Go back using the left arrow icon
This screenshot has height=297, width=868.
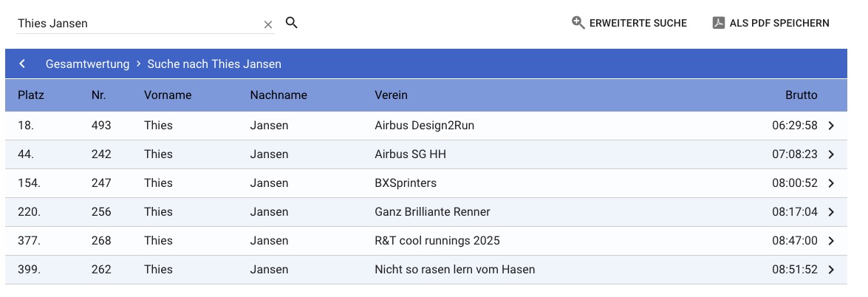[23, 64]
